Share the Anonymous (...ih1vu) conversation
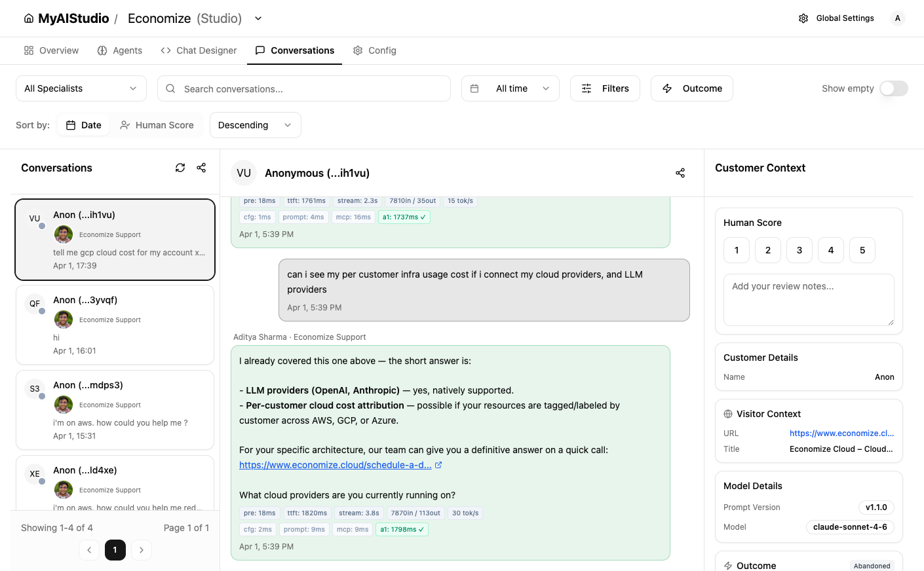The height and width of the screenshot is (571, 924). pos(680,173)
